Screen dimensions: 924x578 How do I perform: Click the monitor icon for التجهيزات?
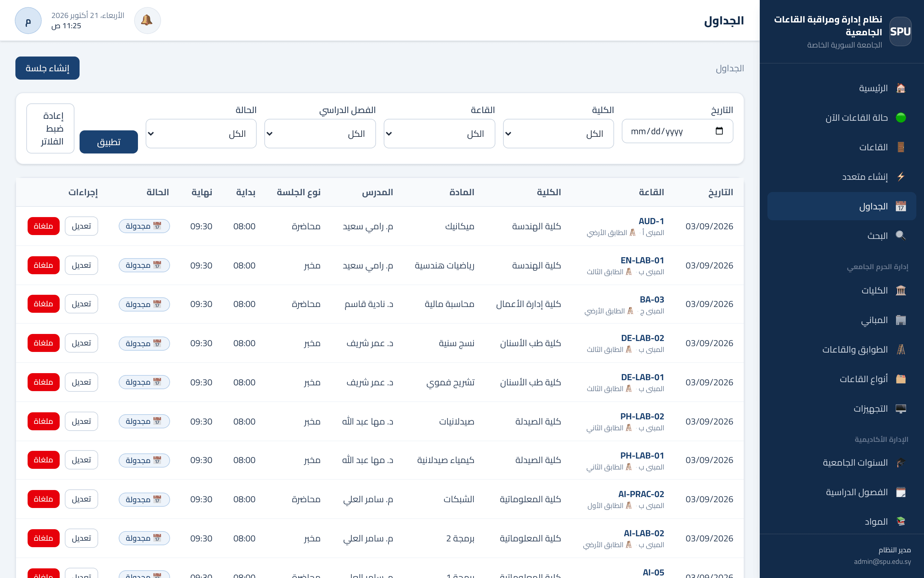[x=901, y=409]
